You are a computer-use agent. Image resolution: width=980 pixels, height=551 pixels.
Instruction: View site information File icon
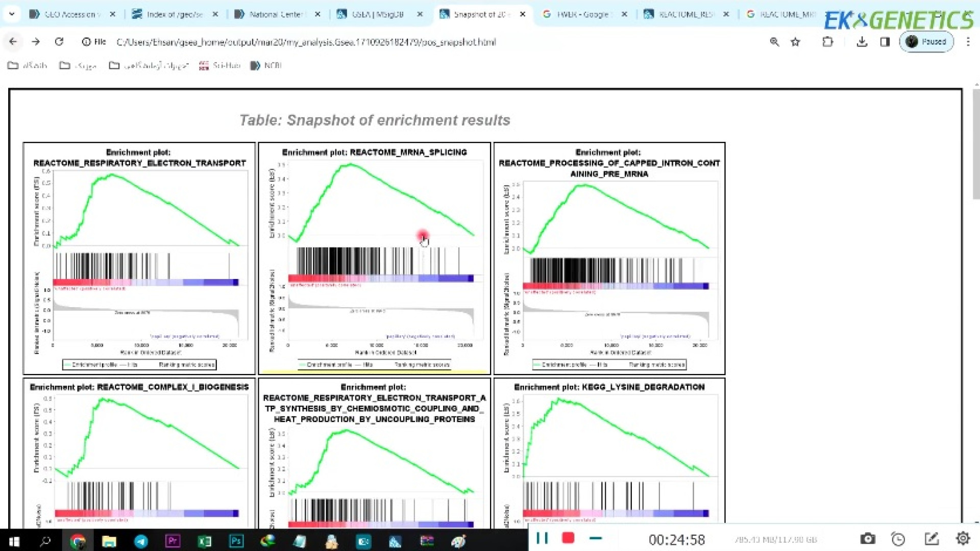(x=94, y=42)
